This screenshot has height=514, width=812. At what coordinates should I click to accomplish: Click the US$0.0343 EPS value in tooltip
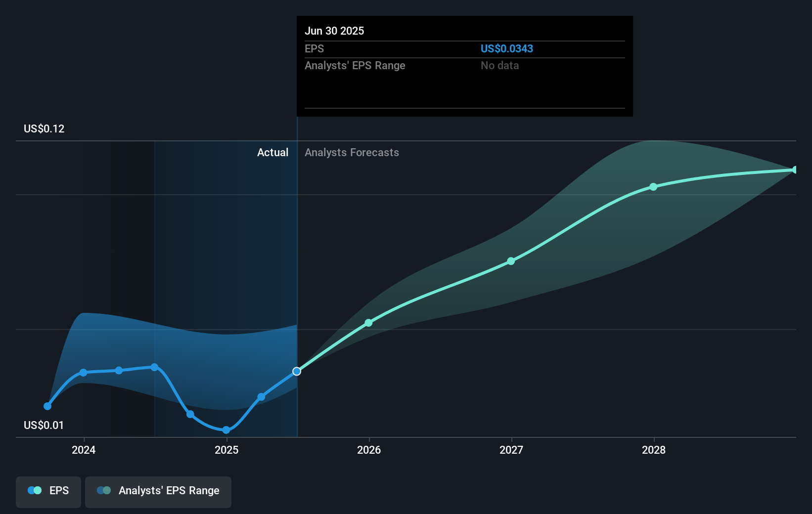pos(507,48)
